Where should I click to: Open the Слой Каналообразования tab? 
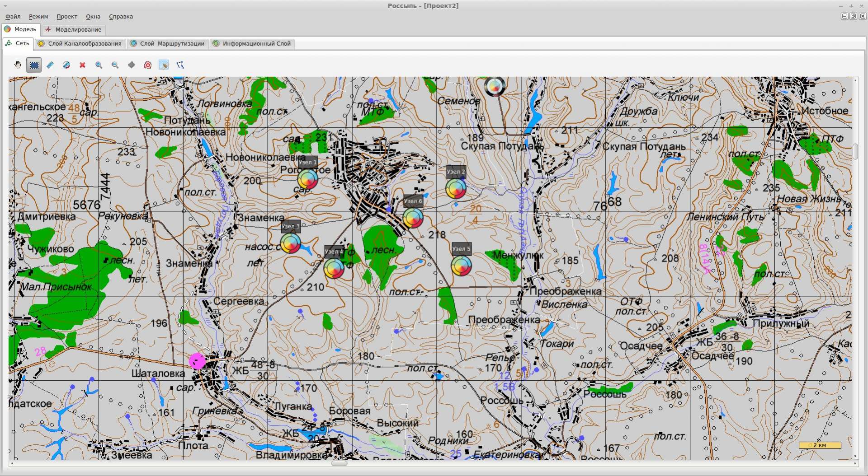(80, 44)
